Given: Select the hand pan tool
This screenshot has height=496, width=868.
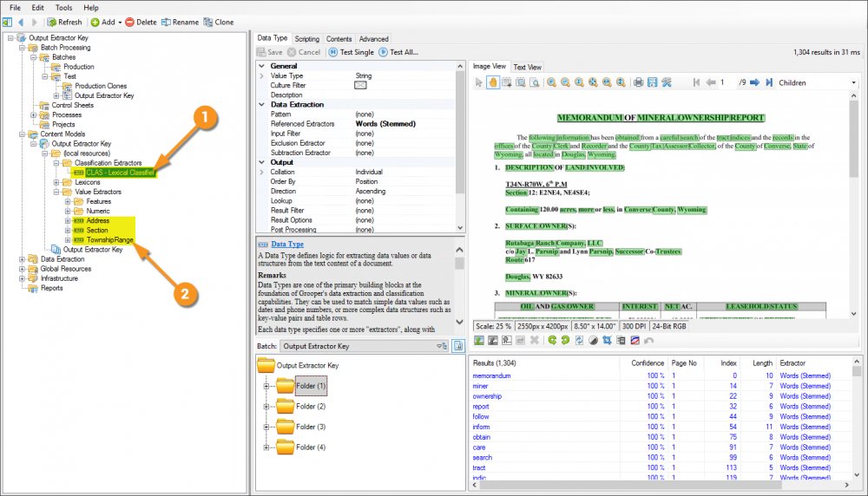Looking at the screenshot, I should tap(493, 82).
